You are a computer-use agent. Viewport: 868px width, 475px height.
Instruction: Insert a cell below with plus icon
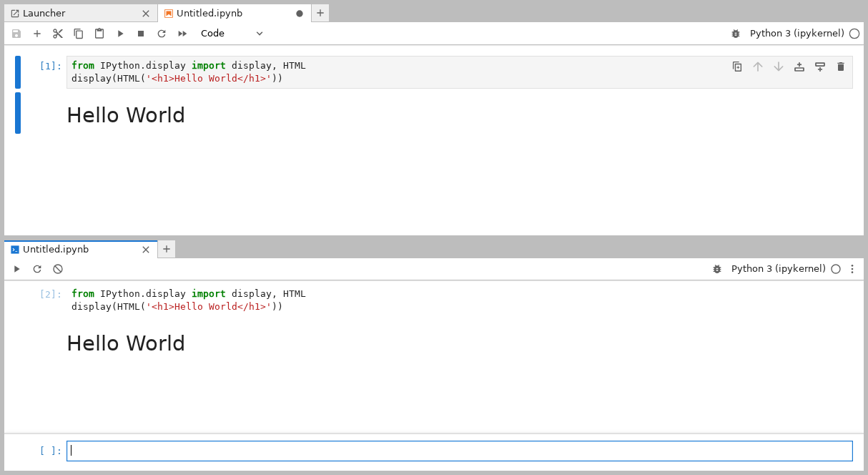coord(37,34)
